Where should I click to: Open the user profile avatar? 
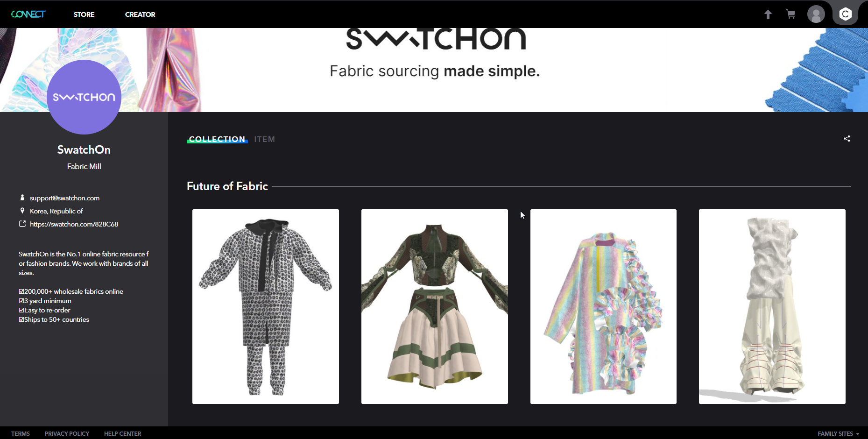[816, 14]
